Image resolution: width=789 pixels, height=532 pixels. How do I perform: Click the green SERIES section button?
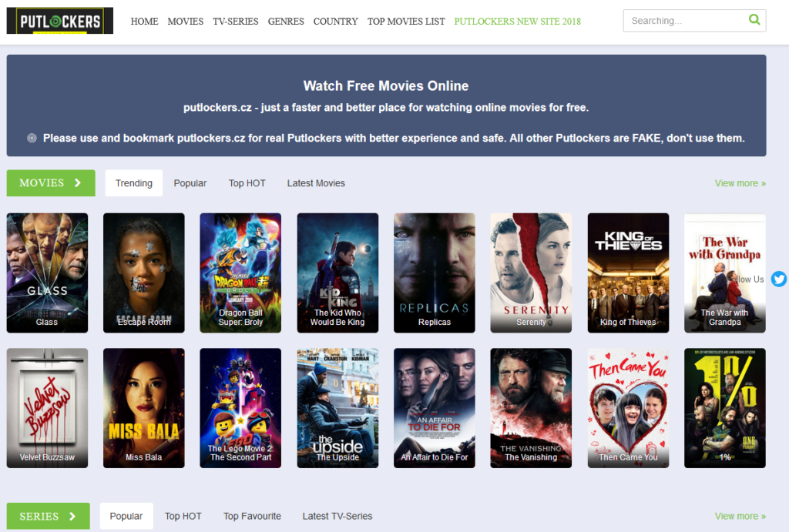(49, 516)
